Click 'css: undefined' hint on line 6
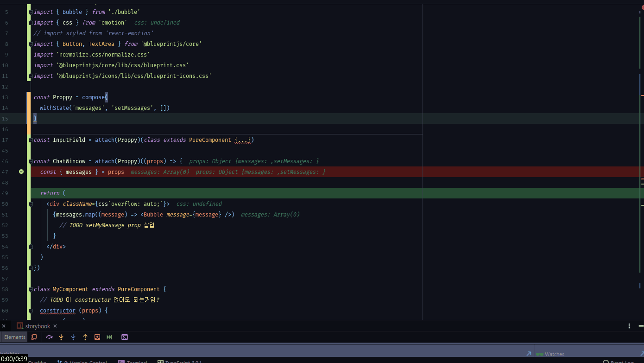644x363 pixels. [157, 23]
